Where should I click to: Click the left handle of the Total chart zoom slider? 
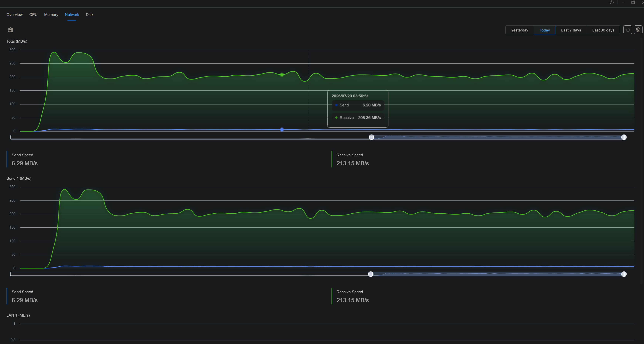pos(371,137)
